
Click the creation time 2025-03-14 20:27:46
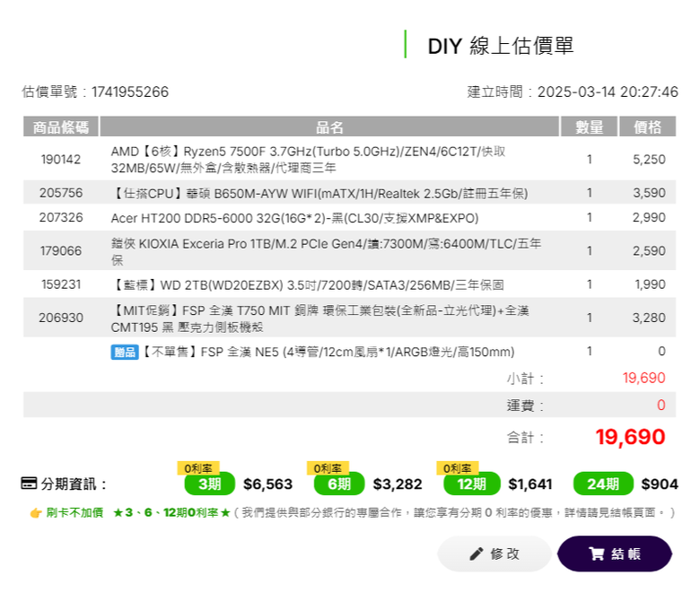(x=608, y=92)
